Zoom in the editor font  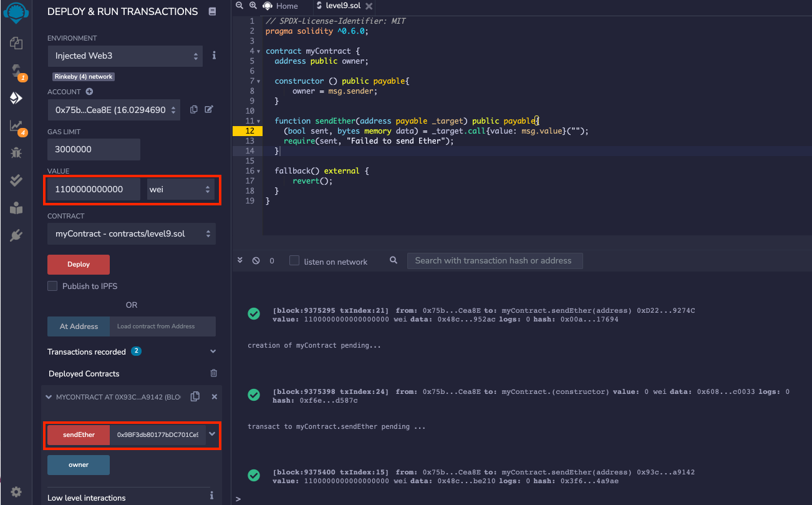tap(253, 6)
